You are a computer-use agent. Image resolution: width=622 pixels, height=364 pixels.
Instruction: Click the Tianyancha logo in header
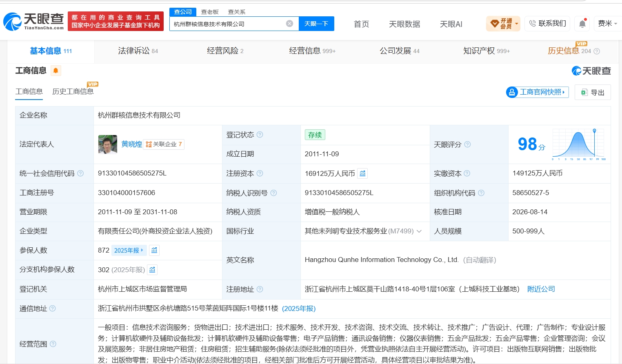(33, 21)
